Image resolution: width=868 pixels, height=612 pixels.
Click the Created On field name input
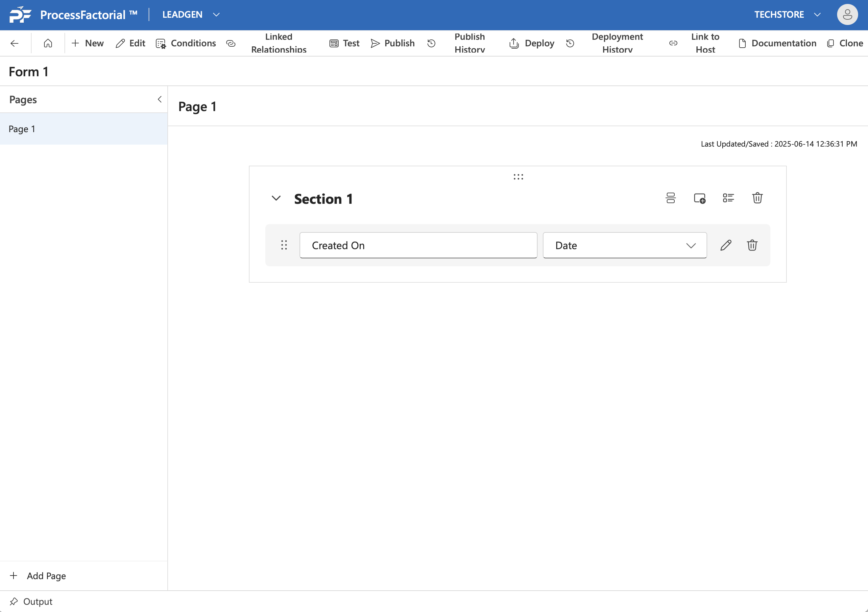[x=418, y=245]
